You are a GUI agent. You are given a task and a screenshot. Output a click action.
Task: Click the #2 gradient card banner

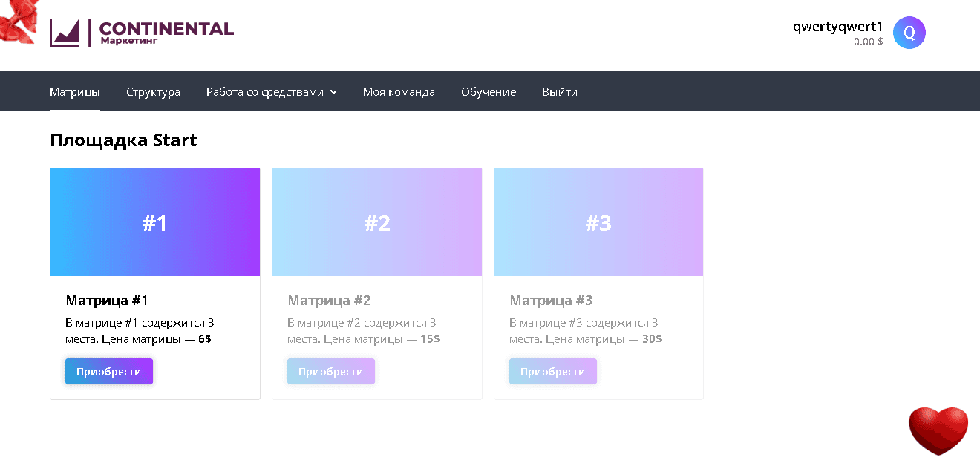tap(377, 223)
